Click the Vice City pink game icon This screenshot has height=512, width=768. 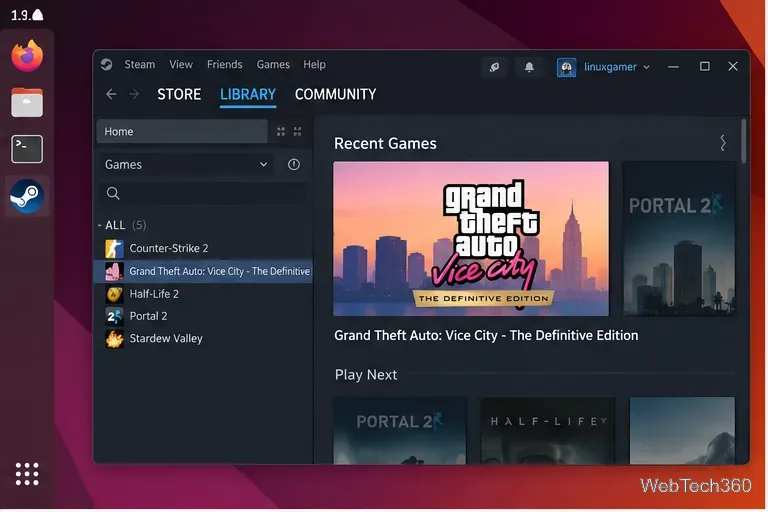coord(114,271)
